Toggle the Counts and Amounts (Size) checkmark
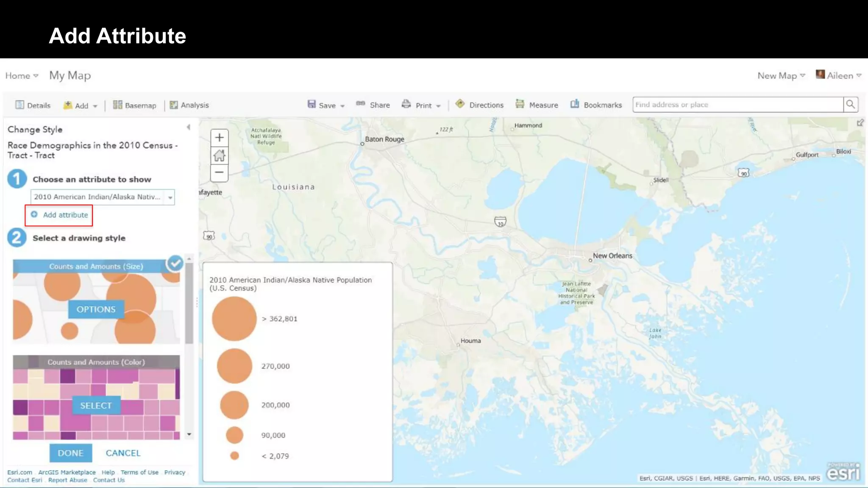 coord(175,263)
